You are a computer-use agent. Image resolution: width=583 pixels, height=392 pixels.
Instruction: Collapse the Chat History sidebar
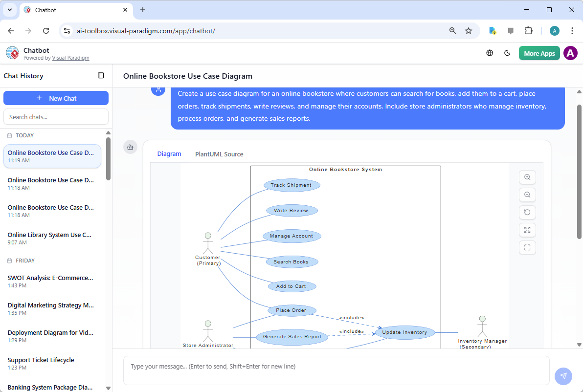coord(101,75)
